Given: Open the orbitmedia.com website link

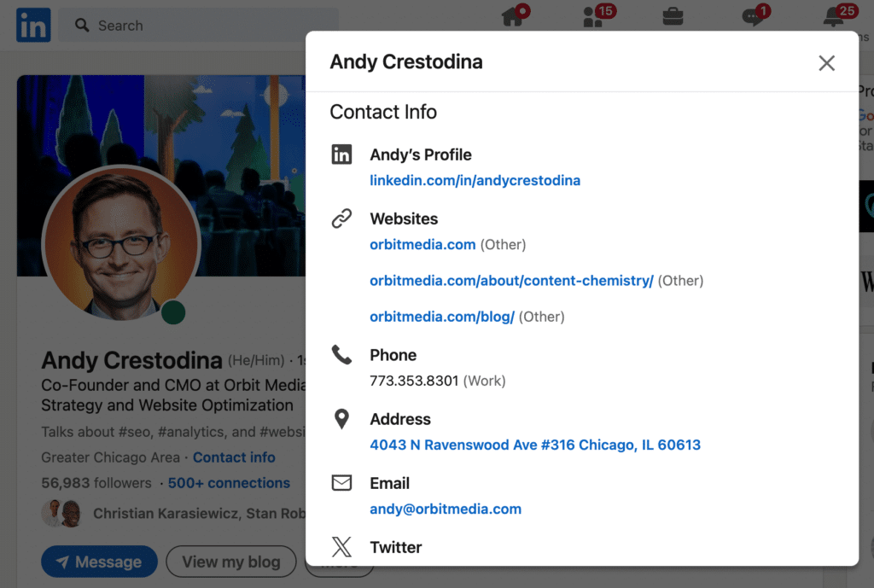Looking at the screenshot, I should click(422, 245).
